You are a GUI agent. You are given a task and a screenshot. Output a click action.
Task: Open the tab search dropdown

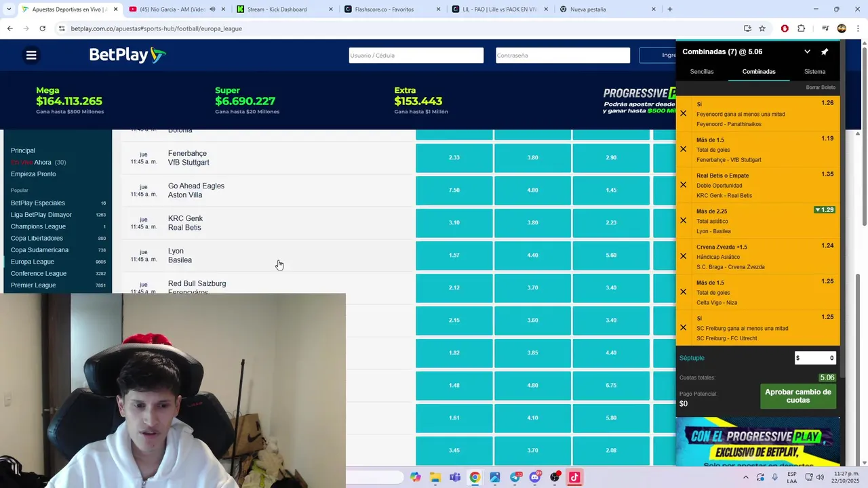(8, 9)
